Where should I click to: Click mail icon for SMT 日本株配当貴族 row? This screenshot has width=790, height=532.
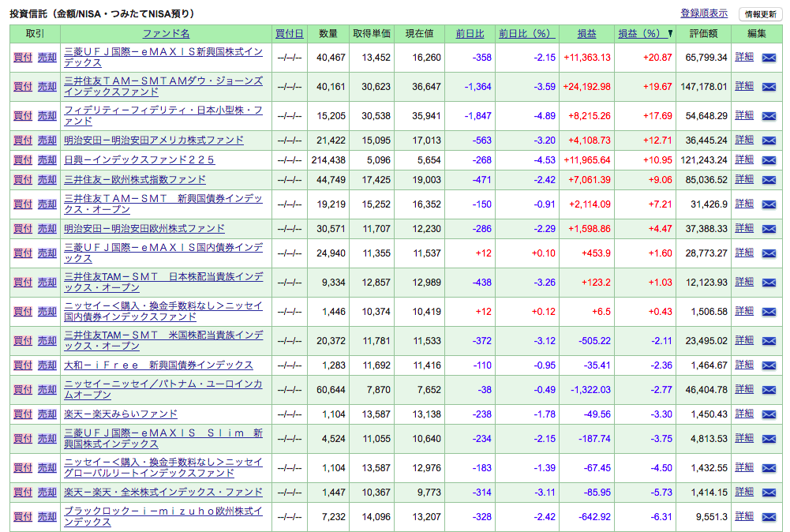coord(769,283)
